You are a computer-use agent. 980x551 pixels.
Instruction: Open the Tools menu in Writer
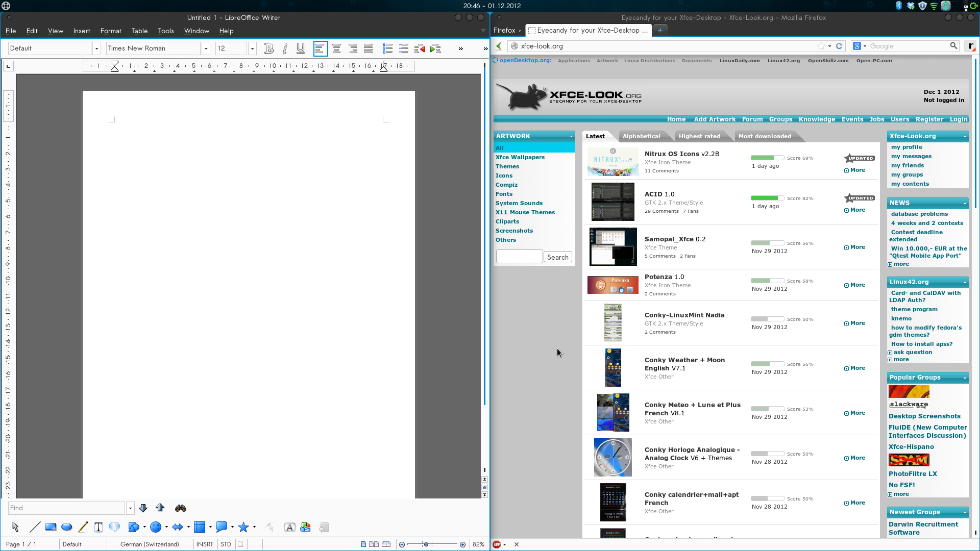(166, 31)
